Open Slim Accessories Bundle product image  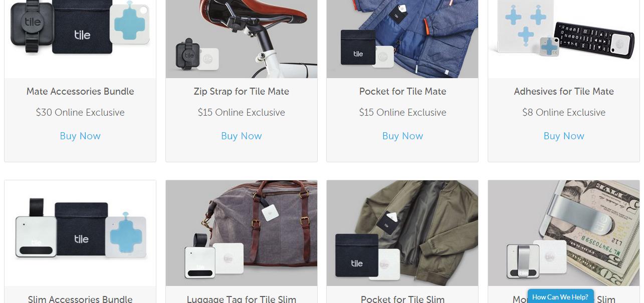(x=80, y=233)
